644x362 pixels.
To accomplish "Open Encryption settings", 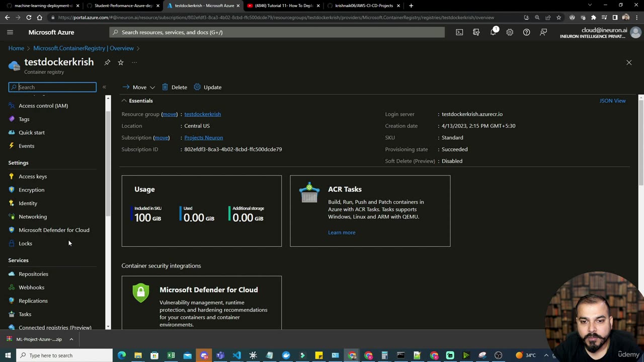I will coord(31,190).
